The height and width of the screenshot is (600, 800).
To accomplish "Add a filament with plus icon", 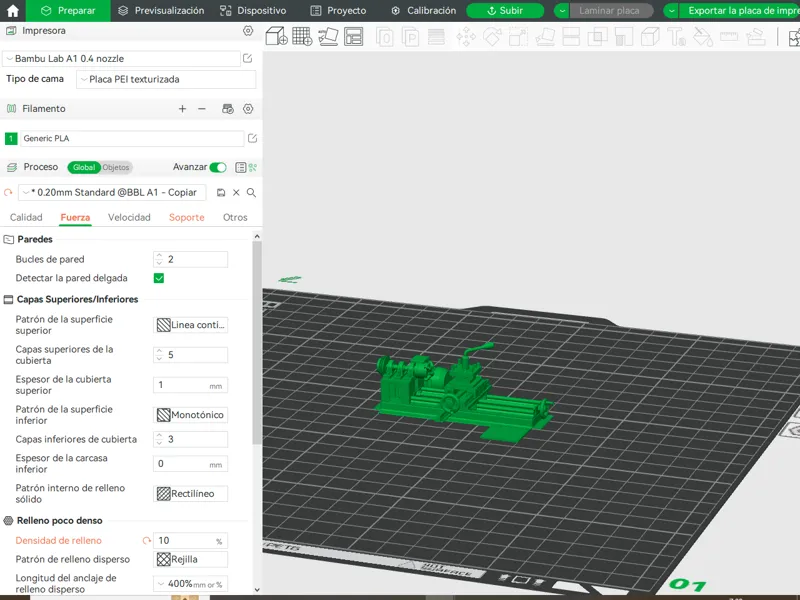I will (x=182, y=109).
